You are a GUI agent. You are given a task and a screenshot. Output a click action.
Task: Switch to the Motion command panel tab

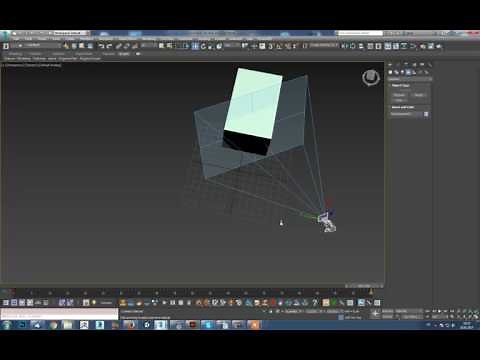414,64
